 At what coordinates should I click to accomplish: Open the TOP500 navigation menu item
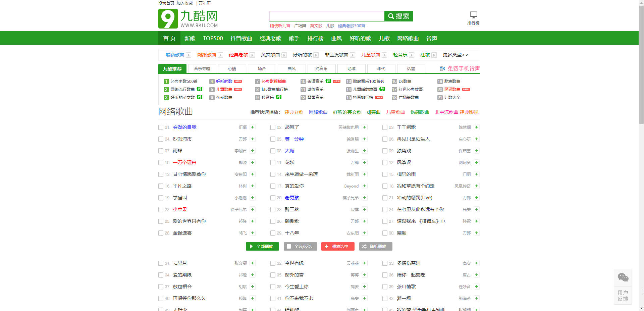213,38
